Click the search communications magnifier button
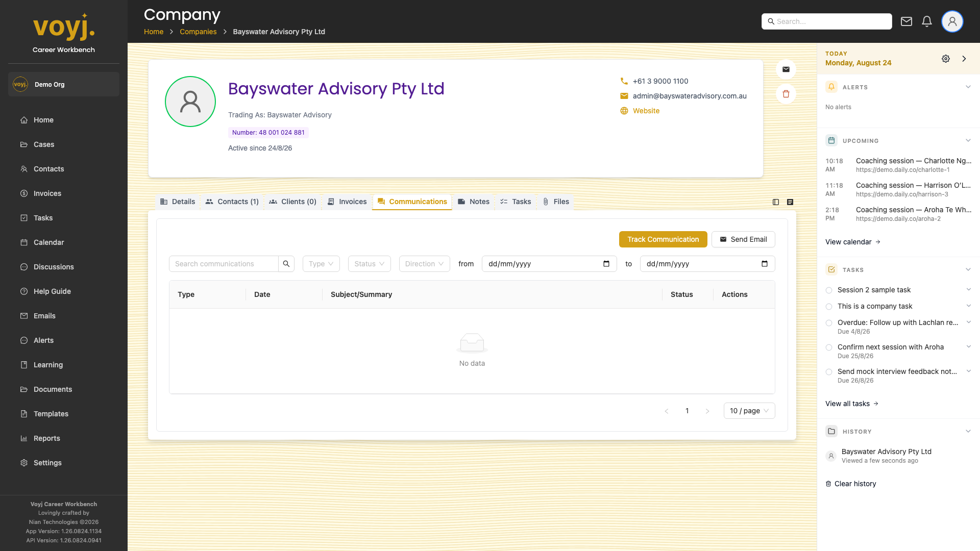 pos(286,264)
